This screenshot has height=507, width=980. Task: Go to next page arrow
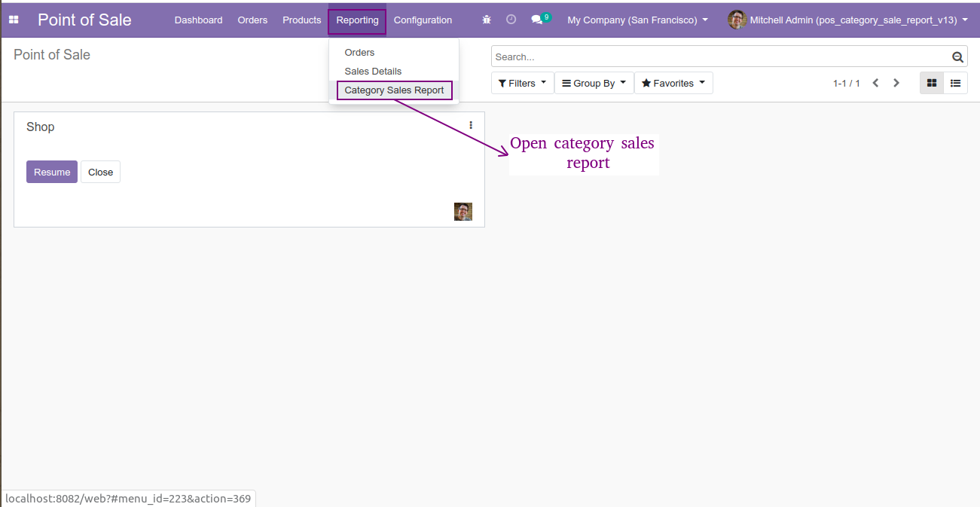(896, 83)
